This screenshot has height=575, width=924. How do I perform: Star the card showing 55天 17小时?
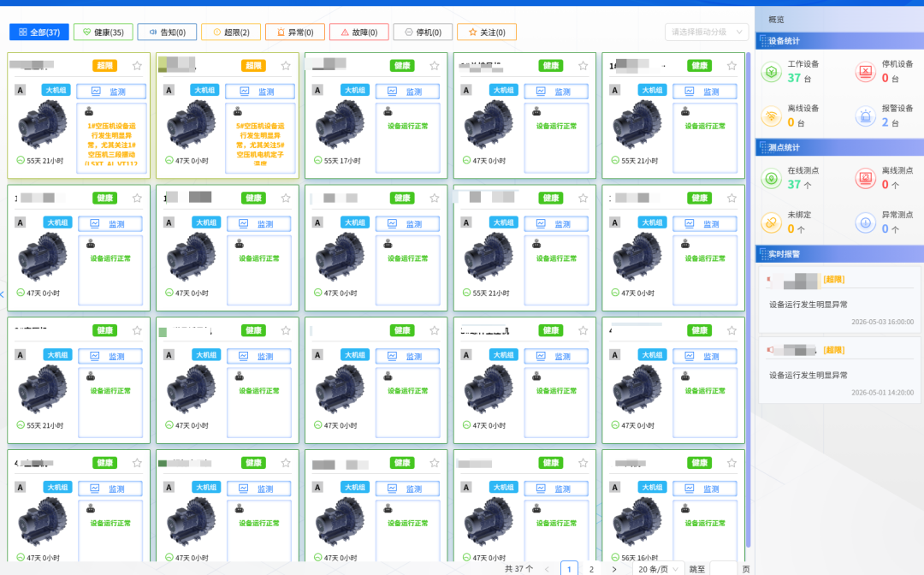[435, 66]
